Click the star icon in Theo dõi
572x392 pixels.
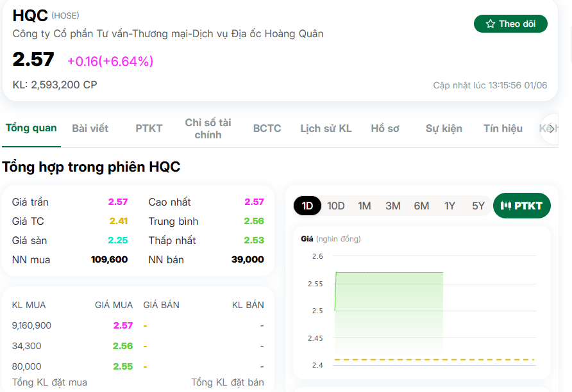491,24
